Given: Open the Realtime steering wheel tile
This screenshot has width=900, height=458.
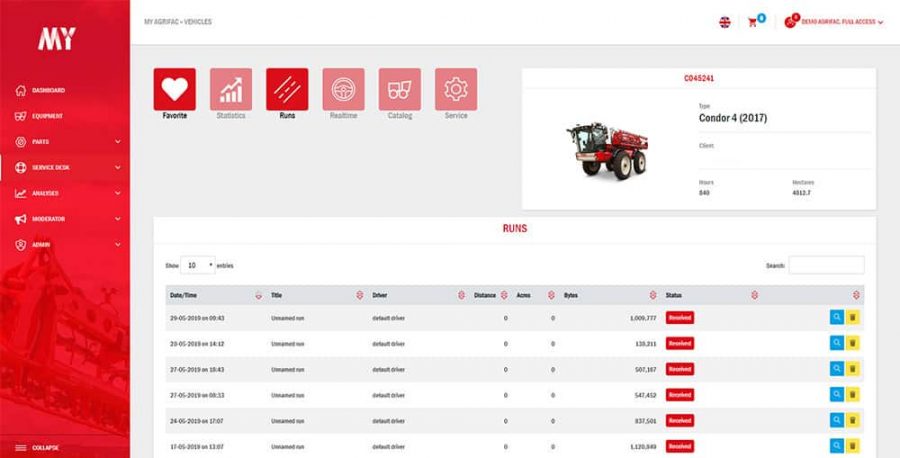Looking at the screenshot, I should pyautogui.click(x=343, y=89).
